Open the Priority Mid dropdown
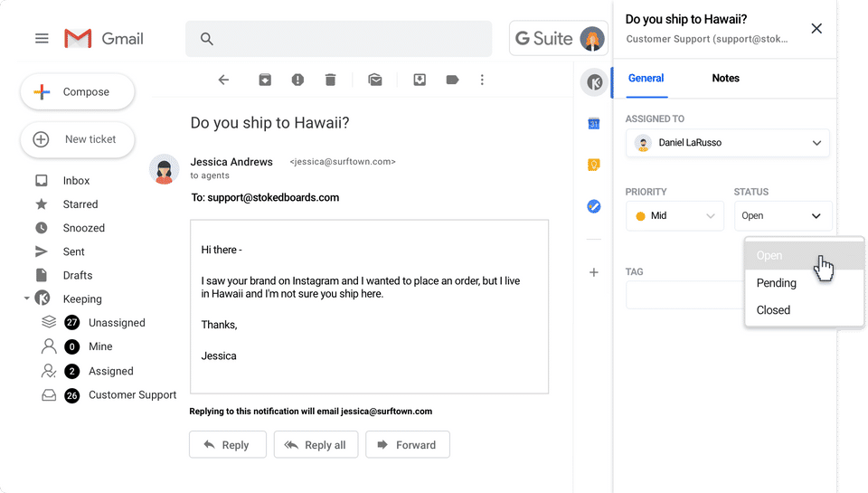The height and width of the screenshot is (493, 868). (675, 216)
